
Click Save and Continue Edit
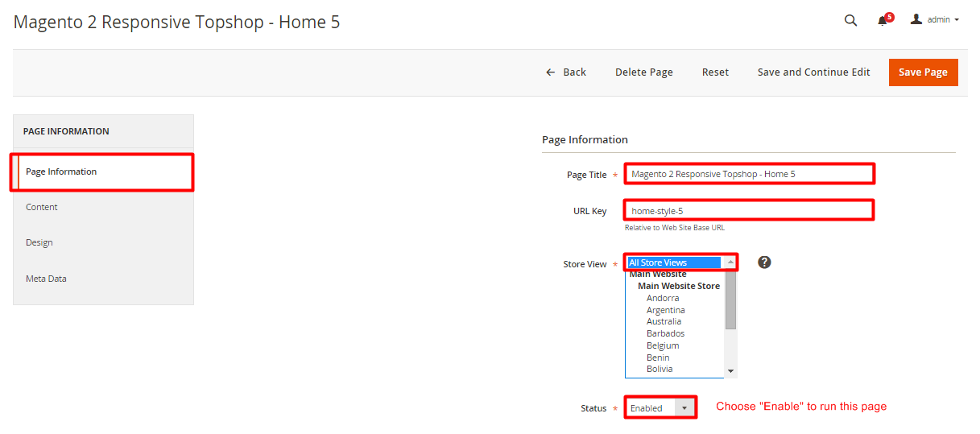[x=813, y=72]
